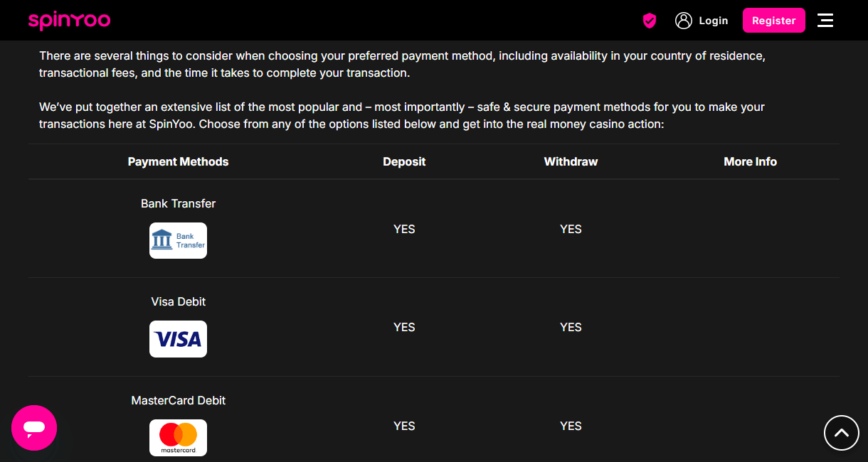Image resolution: width=868 pixels, height=462 pixels.
Task: Click the Bank Transfer deposit YES cell
Action: [x=404, y=229]
